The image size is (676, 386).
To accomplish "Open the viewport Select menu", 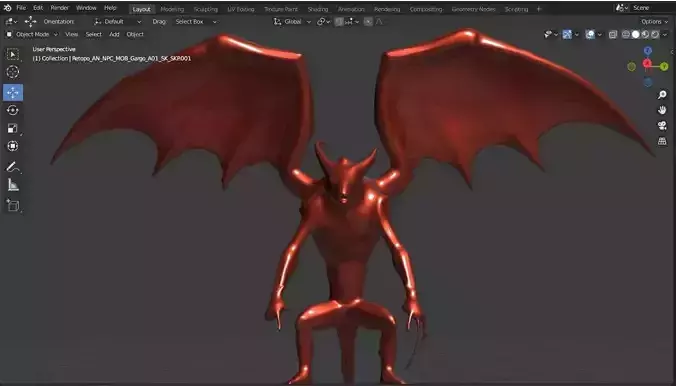I will click(x=94, y=35).
